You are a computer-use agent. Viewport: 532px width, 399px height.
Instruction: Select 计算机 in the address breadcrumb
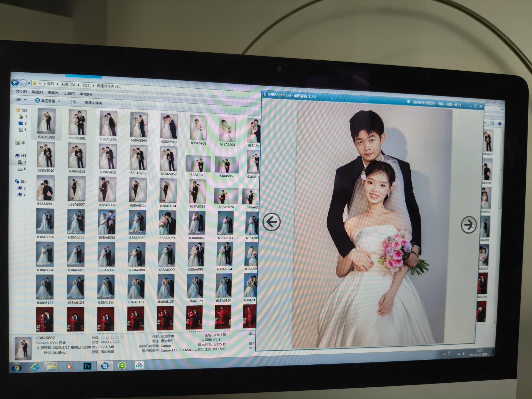tap(49, 83)
